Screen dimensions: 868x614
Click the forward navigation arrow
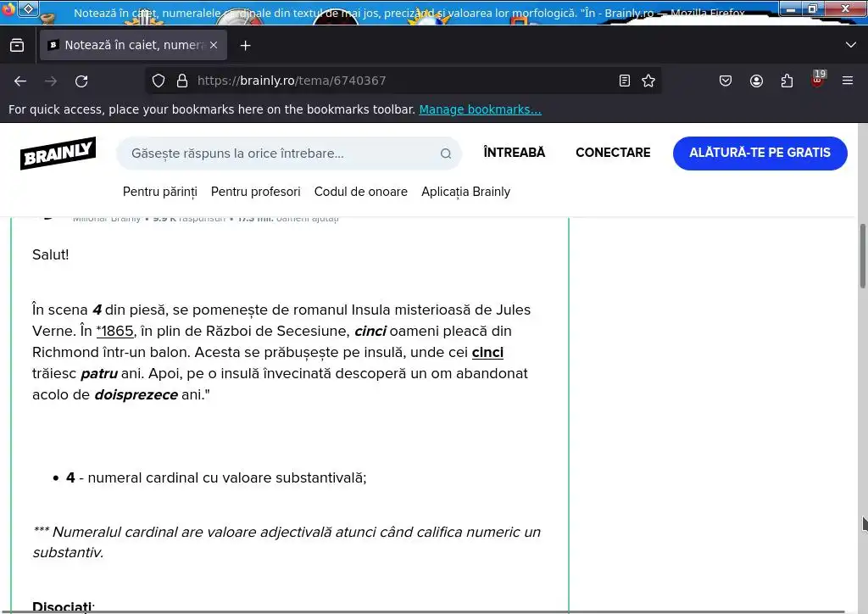tap(51, 81)
